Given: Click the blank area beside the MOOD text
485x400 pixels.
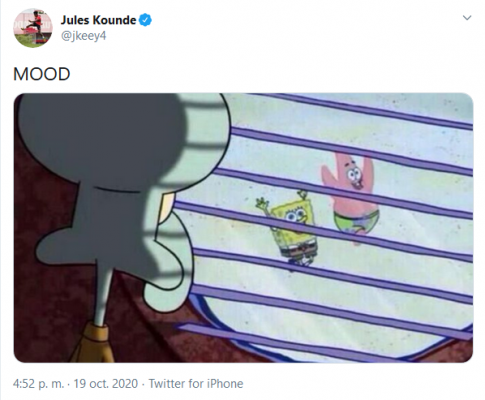Looking at the screenshot, I should [267, 74].
